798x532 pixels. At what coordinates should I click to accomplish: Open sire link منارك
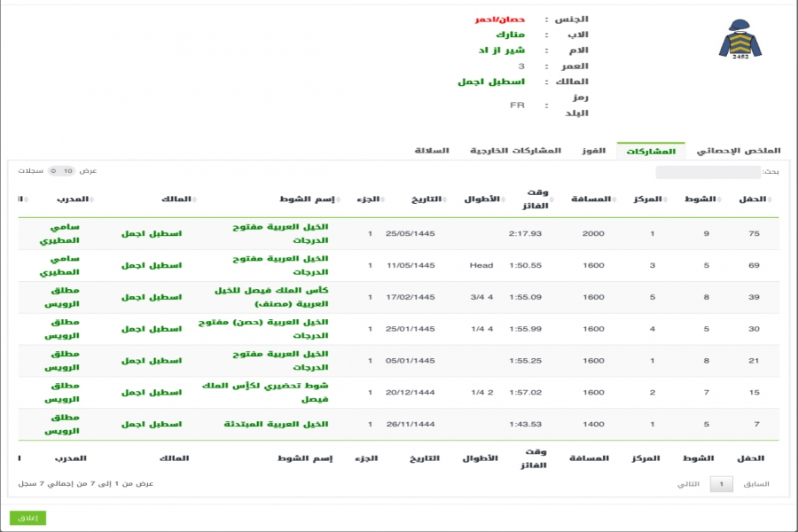tap(510, 35)
